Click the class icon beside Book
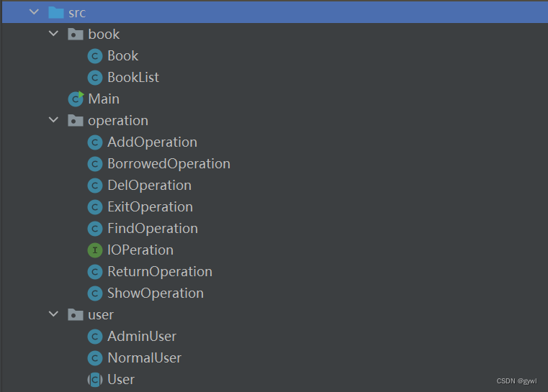Image resolution: width=548 pixels, height=392 pixels. pos(95,56)
